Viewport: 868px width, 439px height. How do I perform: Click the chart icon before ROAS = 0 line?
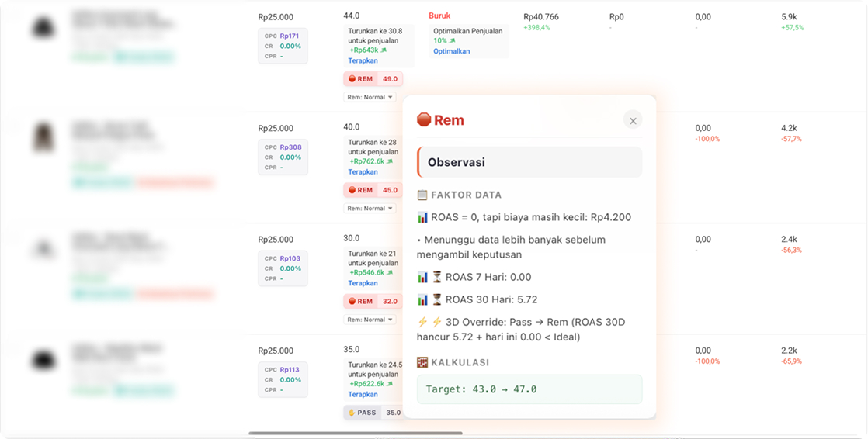pos(422,217)
